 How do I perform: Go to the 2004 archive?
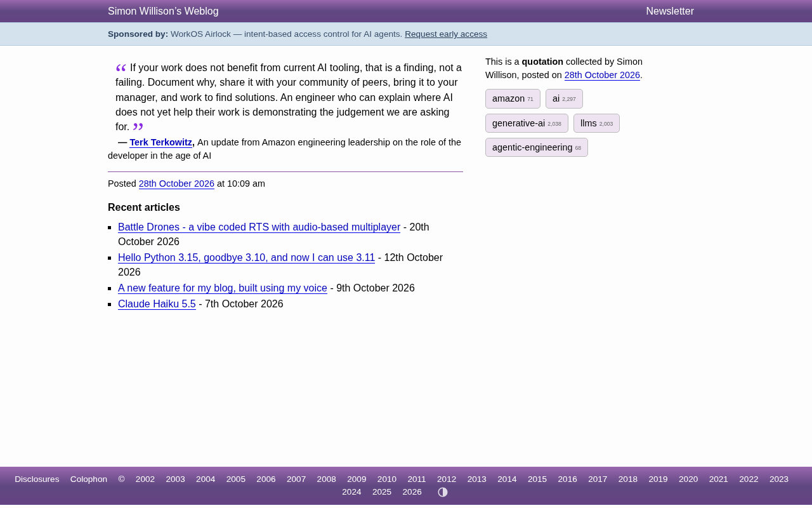coord(206,479)
